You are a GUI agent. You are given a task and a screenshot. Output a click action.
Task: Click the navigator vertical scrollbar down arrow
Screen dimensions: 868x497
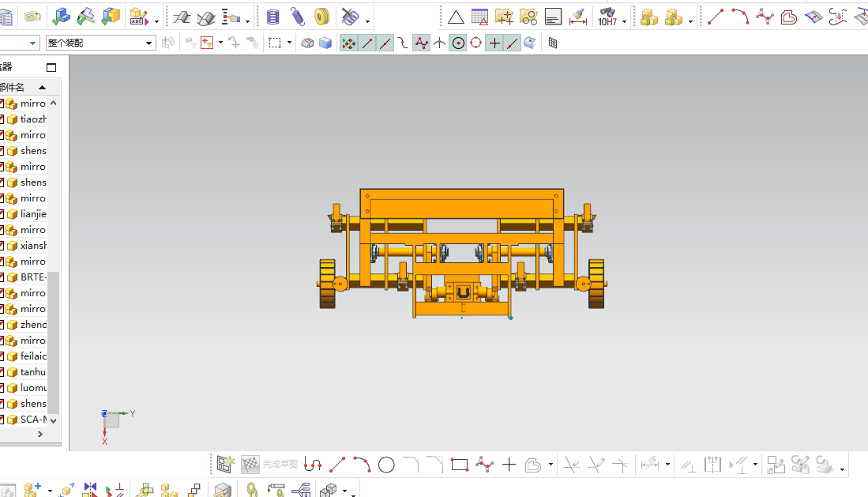point(54,420)
